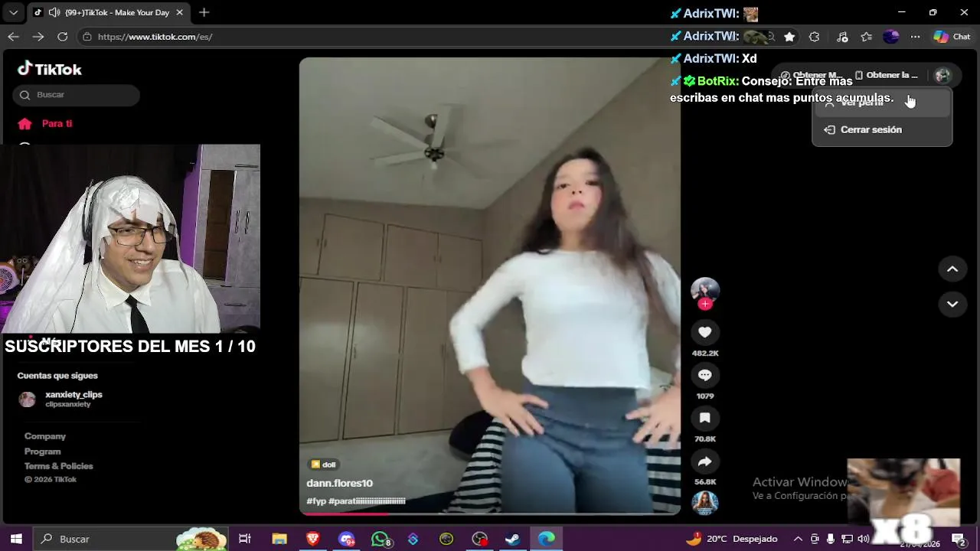980x551 pixels.
Task: Click the browser address bar URL
Action: click(x=155, y=37)
